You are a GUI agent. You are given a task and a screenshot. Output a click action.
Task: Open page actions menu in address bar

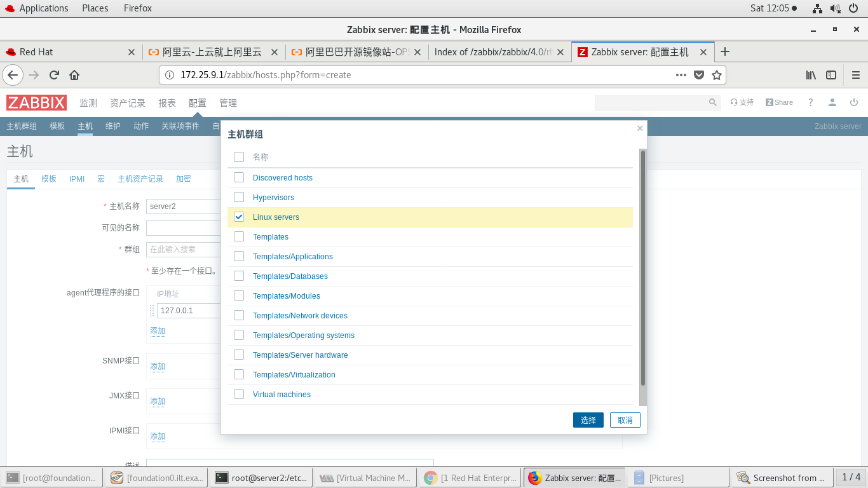point(681,75)
